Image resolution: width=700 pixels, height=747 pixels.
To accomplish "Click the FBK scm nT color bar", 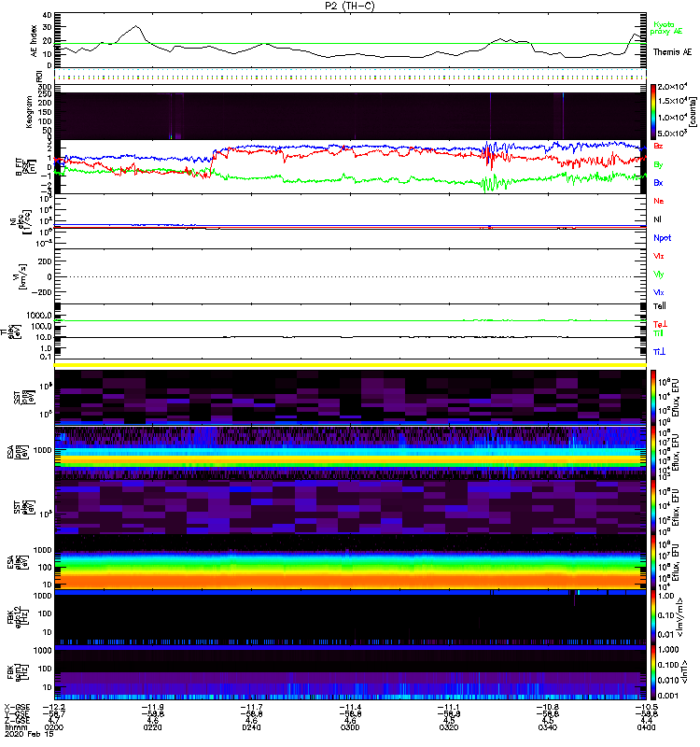I will coord(653,672).
